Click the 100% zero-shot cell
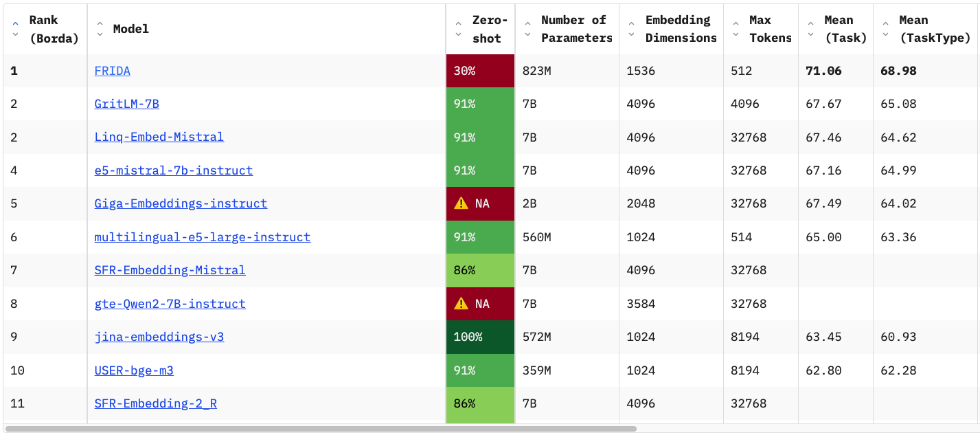 pos(480,337)
